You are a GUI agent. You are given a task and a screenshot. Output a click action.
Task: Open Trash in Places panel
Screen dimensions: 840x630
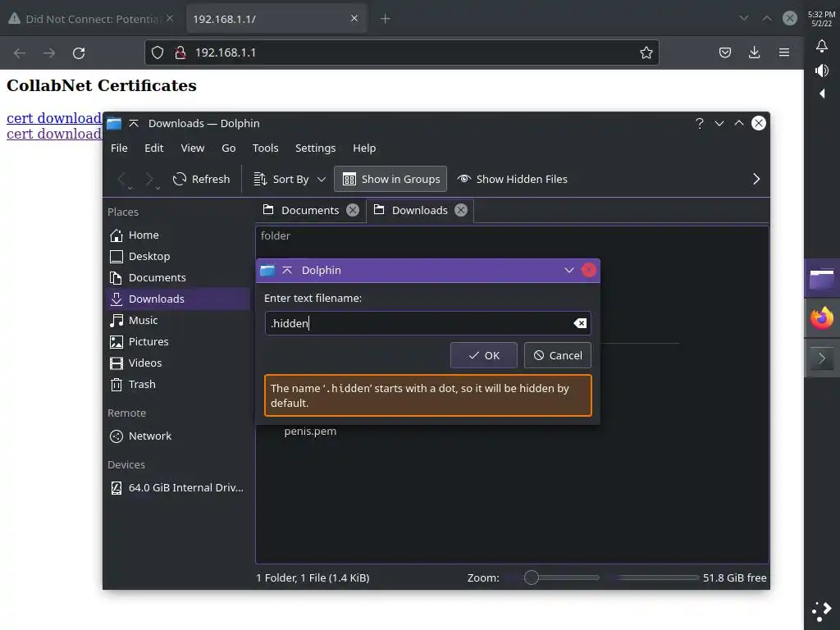tap(178, 385)
